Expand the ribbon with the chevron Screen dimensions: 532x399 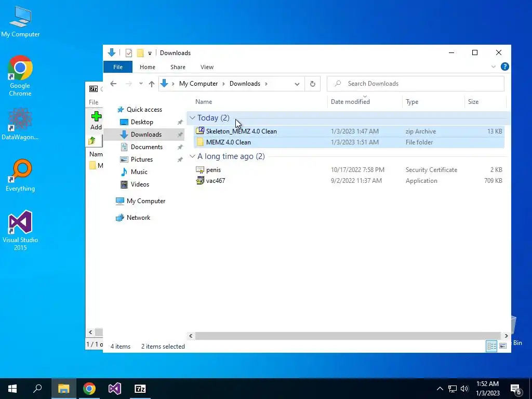point(494,67)
